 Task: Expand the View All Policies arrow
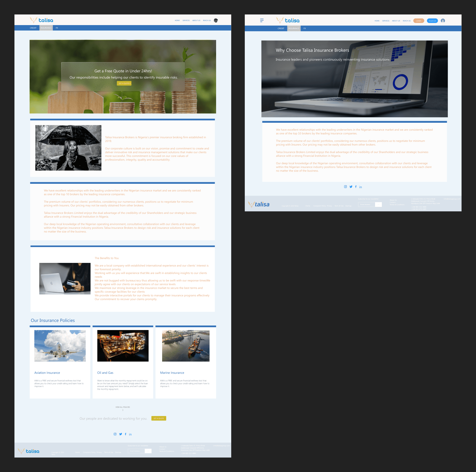pos(123,410)
